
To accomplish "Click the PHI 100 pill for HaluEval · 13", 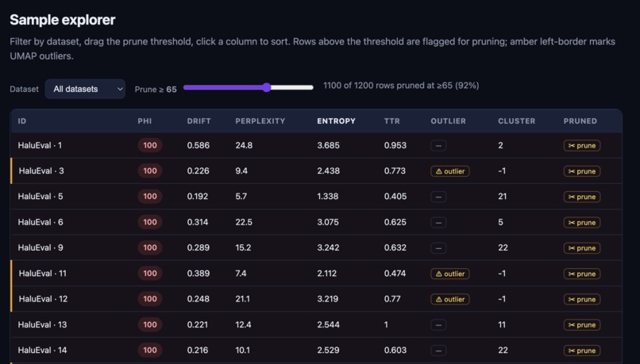I will click(x=150, y=324).
